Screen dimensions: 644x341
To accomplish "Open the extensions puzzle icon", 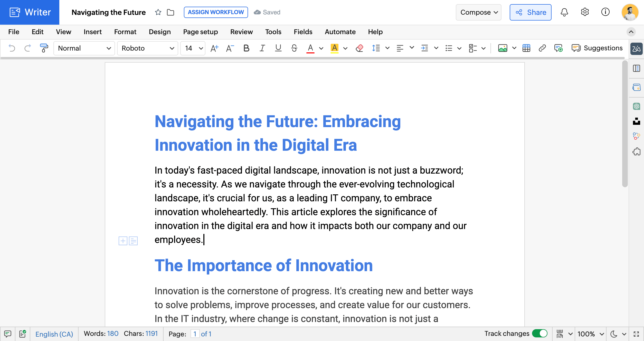I will point(636,151).
